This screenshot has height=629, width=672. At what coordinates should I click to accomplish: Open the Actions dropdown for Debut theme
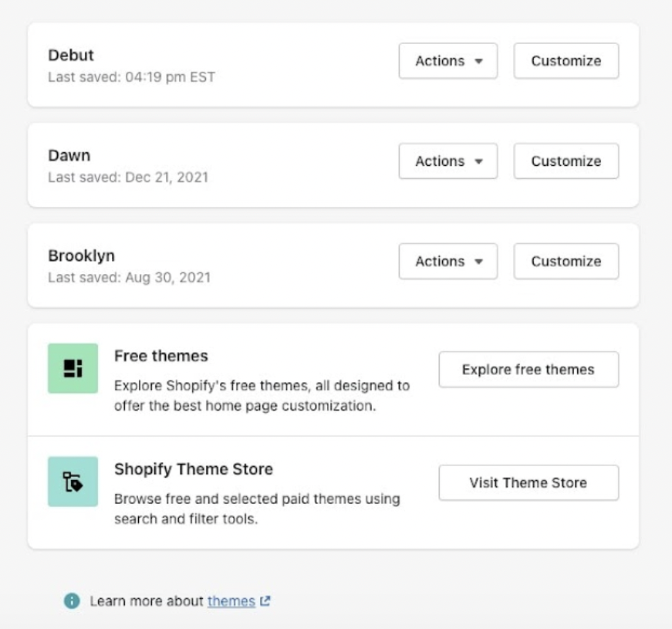coord(447,61)
